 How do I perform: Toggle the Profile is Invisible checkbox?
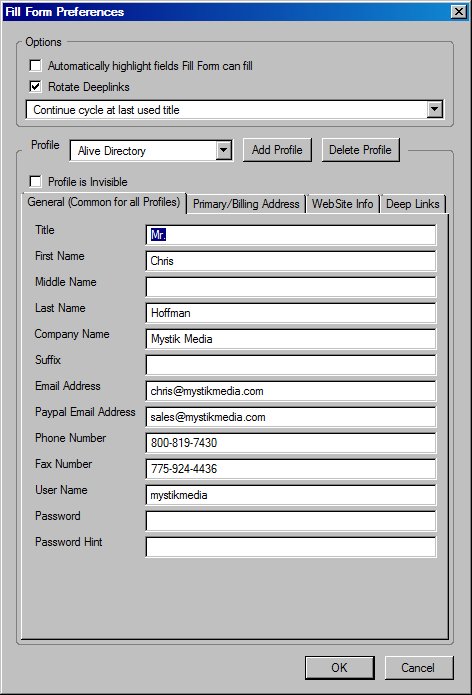pos(35,182)
